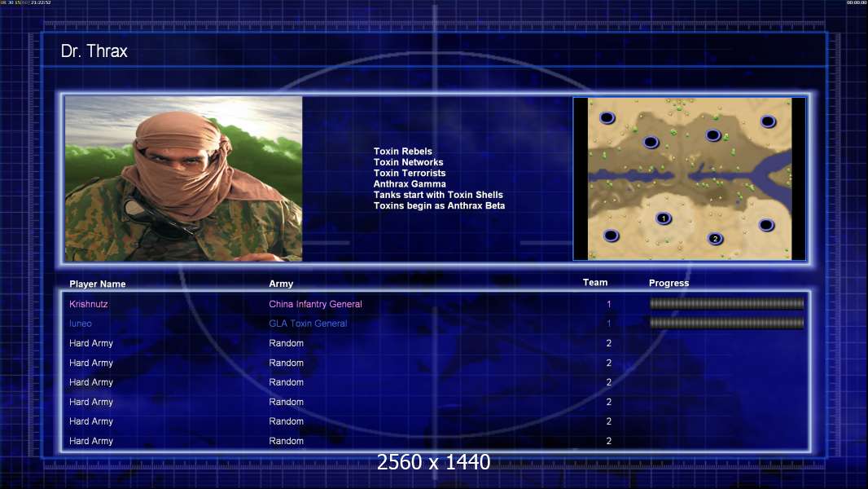Click "China Infantry General" army entry

pos(316,304)
